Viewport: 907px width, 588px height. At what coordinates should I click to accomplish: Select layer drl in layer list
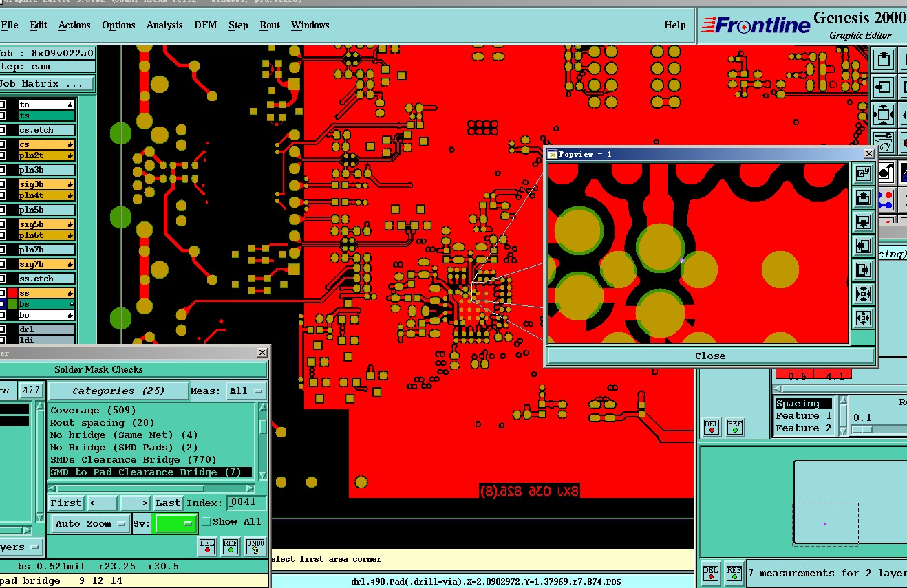coord(47,329)
